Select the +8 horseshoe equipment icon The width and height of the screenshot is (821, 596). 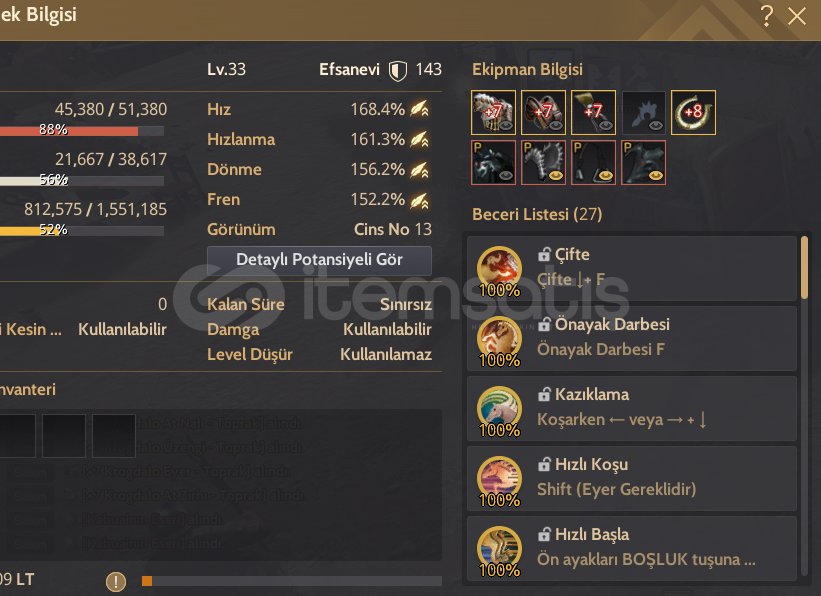pos(693,112)
